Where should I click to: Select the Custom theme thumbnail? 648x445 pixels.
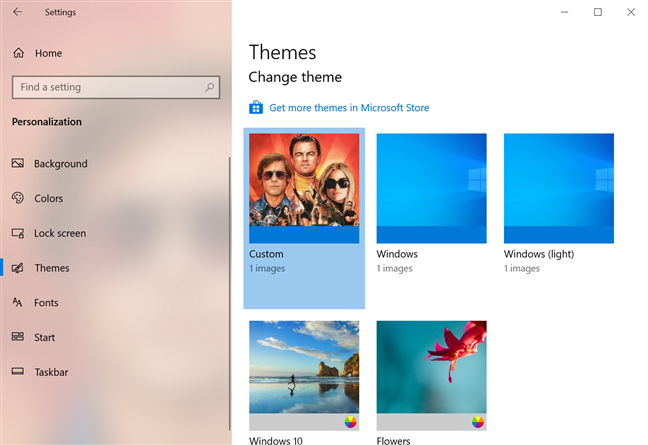304,188
